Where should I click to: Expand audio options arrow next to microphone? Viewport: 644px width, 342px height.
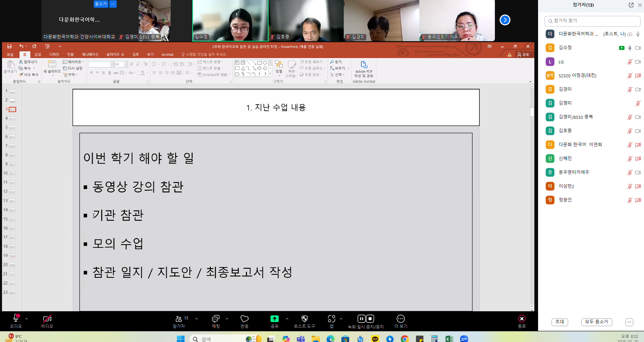pos(27,319)
